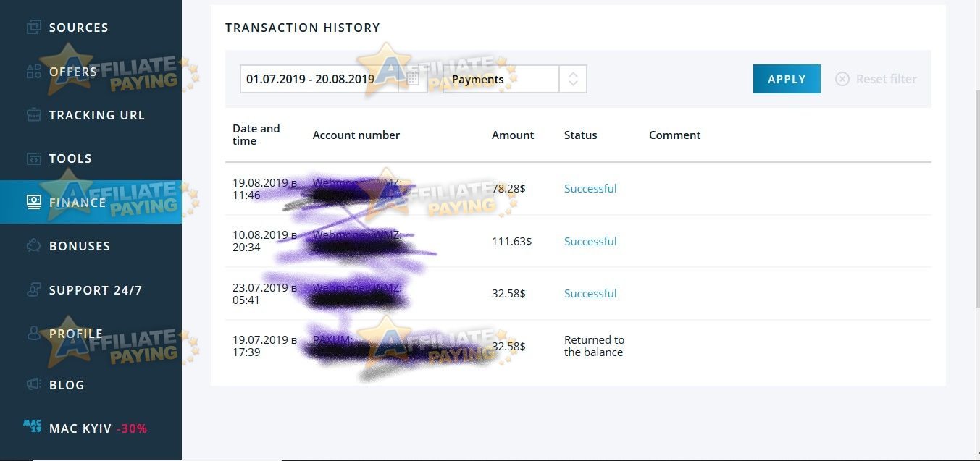Screen dimensions: 980x461
Task: Open the Offers menu item
Action: [x=91, y=71]
